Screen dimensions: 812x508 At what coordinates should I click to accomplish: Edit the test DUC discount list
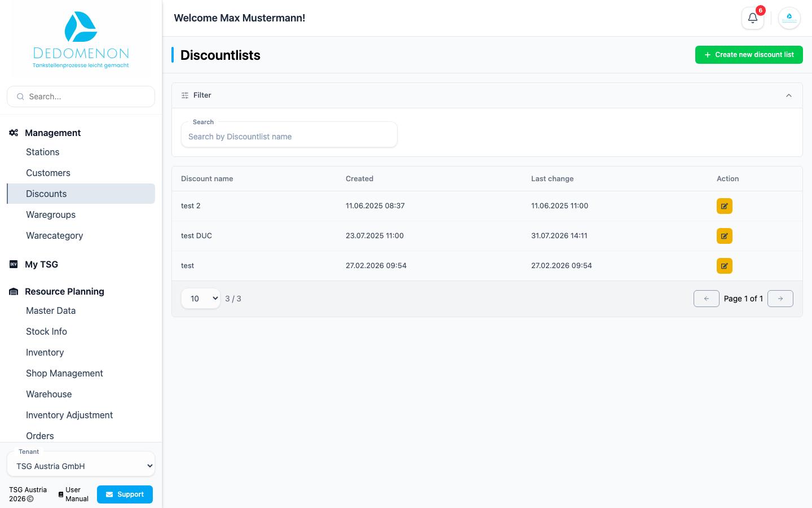[x=724, y=236]
